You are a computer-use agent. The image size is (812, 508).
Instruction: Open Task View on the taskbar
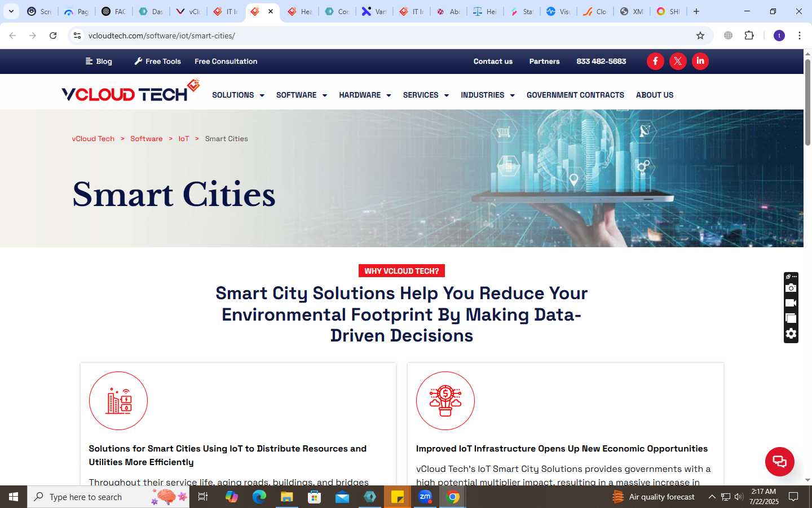203,497
